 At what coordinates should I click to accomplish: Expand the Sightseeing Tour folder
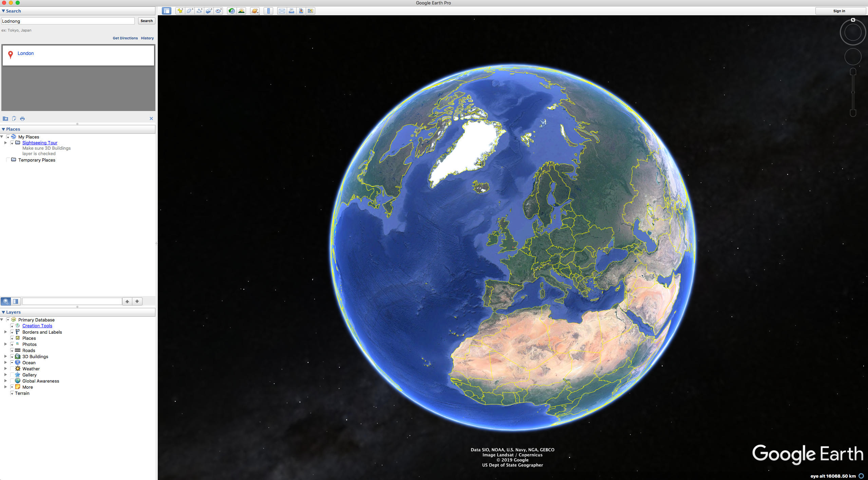(5, 143)
